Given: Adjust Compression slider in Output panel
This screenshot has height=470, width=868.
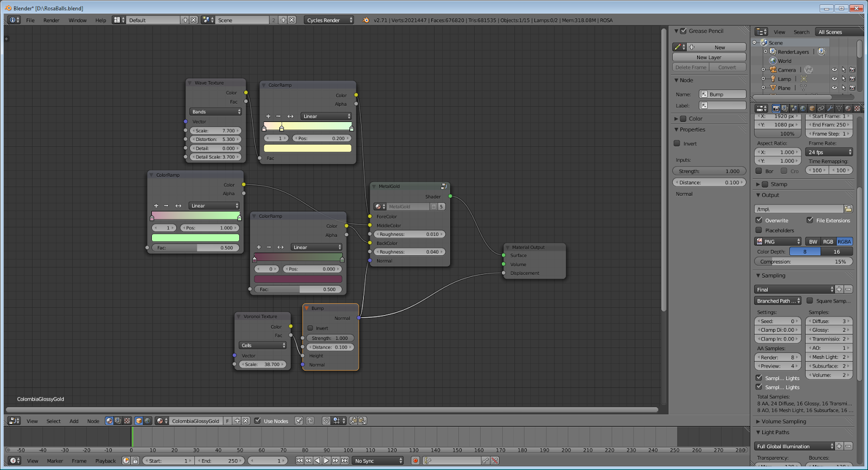Looking at the screenshot, I should (803, 261).
